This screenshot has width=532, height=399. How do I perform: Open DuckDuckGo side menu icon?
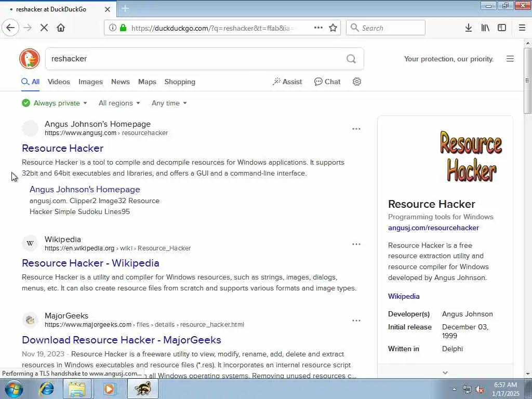(510, 59)
